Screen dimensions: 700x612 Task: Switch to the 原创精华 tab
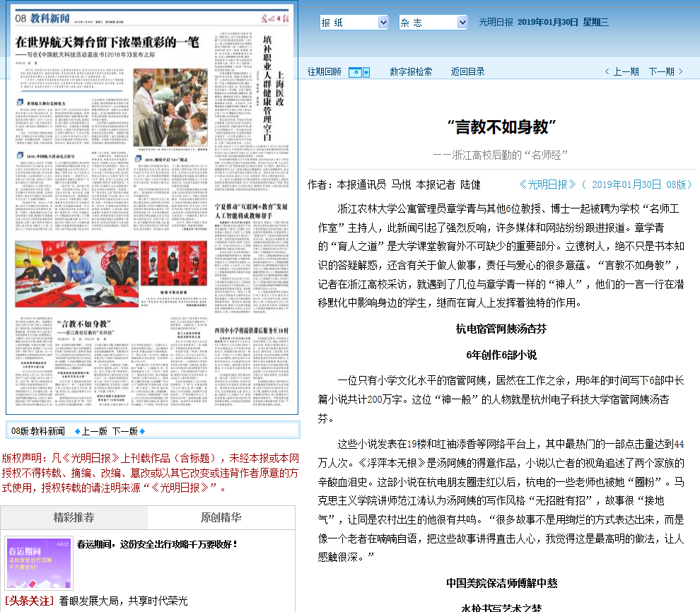221,517
